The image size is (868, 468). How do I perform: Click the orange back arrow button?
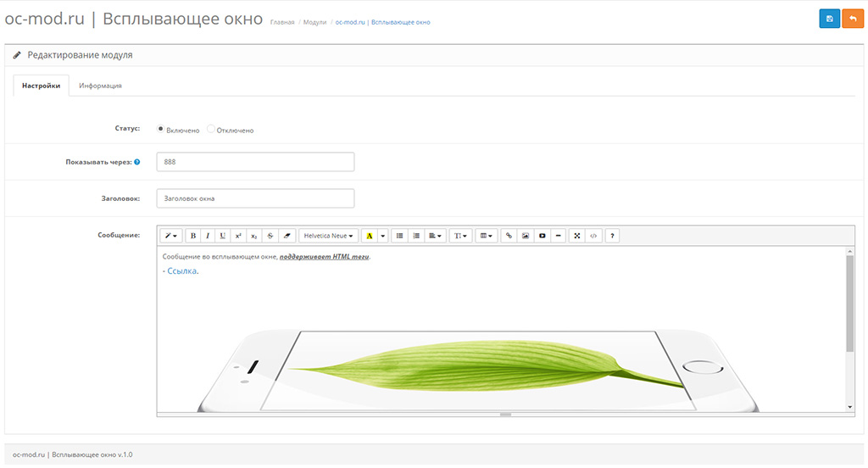(x=852, y=19)
